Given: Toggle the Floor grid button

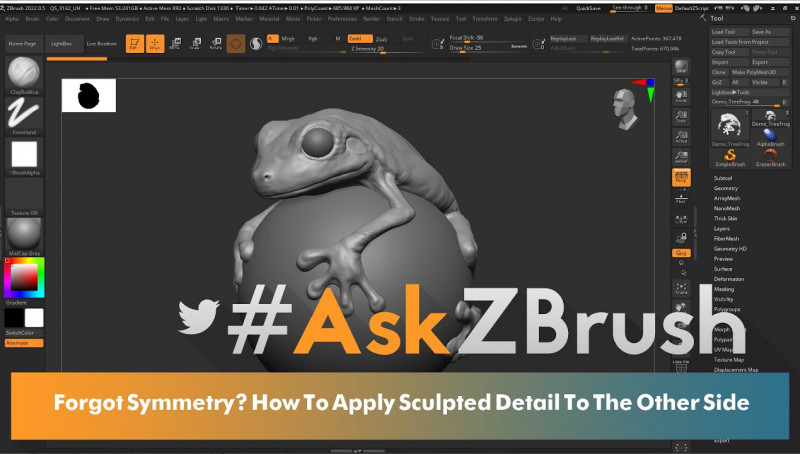Looking at the screenshot, I should point(681,199).
